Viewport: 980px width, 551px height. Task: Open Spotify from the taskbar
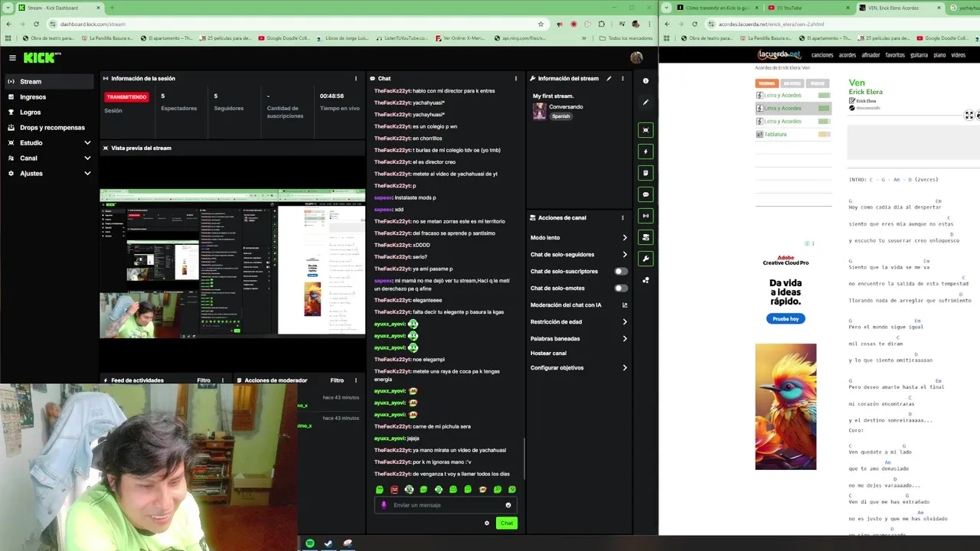pyautogui.click(x=310, y=543)
